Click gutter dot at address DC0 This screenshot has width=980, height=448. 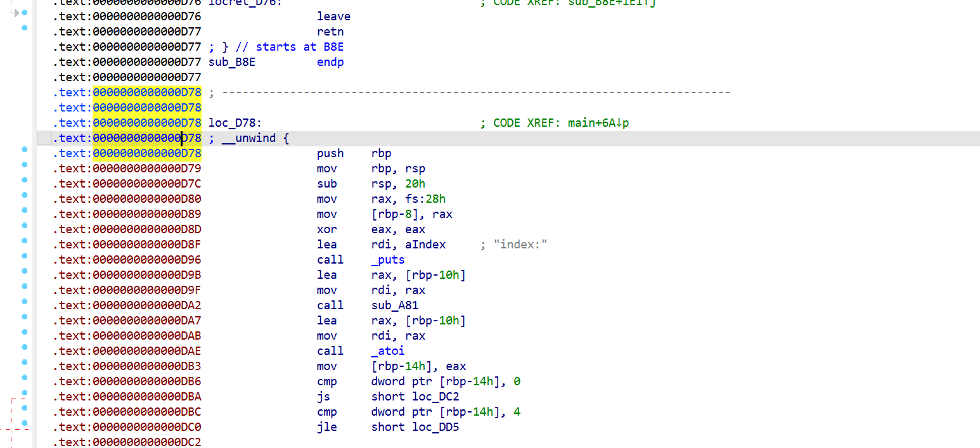[25, 423]
